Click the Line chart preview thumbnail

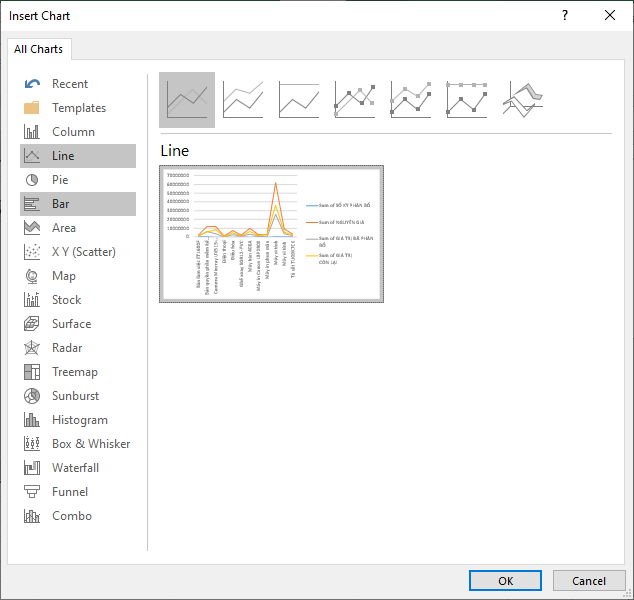(x=271, y=234)
